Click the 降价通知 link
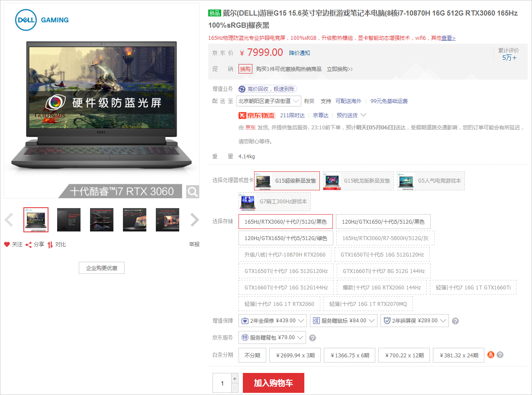Image resolution: width=532 pixels, height=395 pixels. click(300, 53)
